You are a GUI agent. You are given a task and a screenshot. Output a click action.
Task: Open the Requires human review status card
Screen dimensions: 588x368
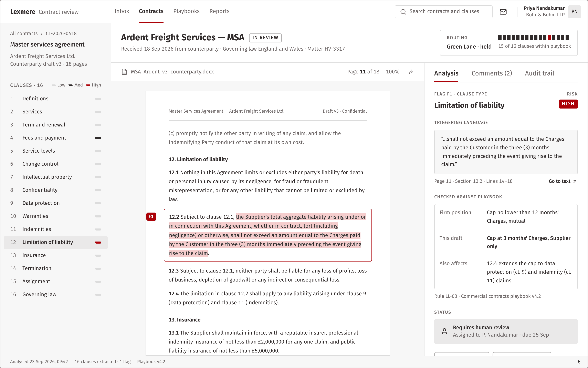[x=506, y=331]
